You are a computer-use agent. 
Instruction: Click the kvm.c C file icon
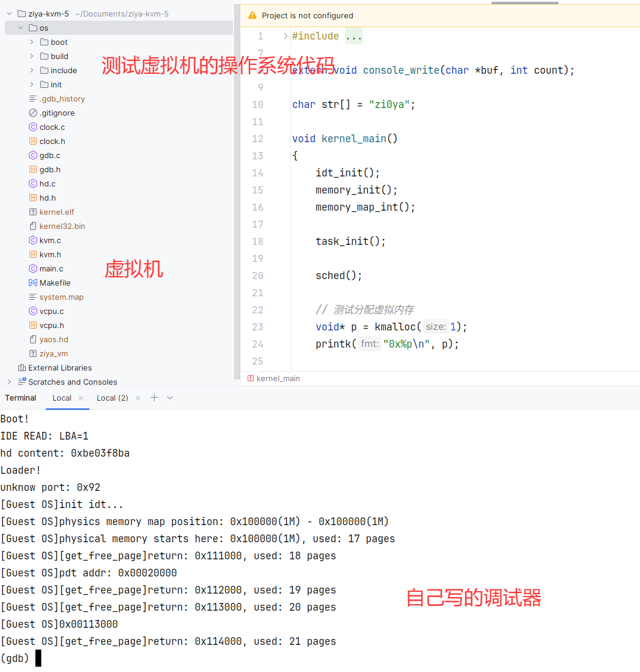(x=33, y=240)
